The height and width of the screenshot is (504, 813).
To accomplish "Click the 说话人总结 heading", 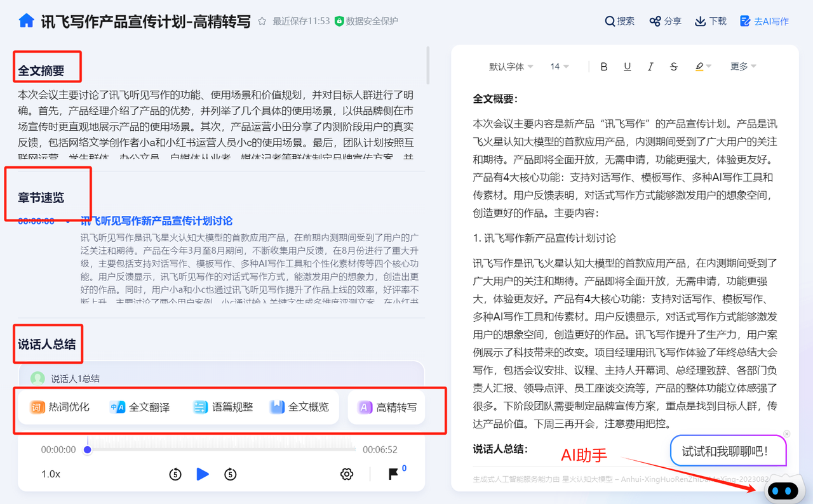I will point(47,344).
